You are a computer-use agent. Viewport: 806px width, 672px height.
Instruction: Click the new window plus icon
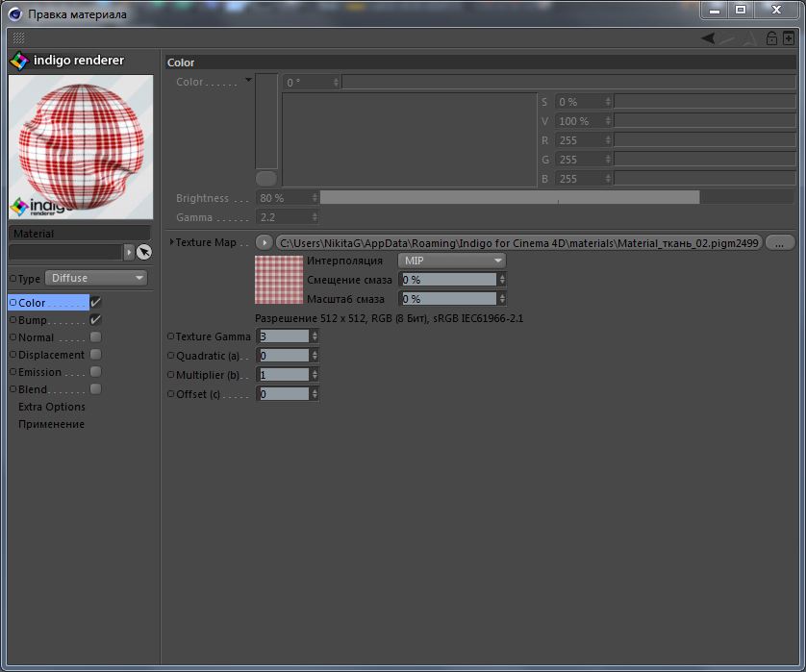(789, 38)
